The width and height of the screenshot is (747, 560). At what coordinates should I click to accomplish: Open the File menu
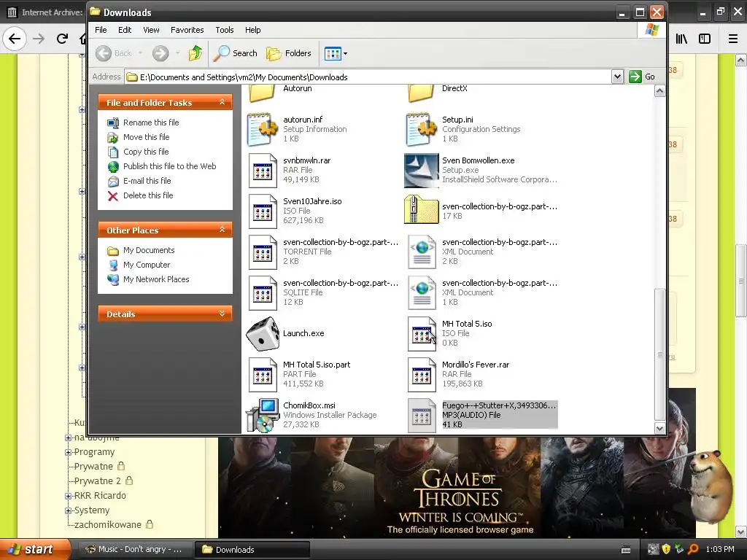click(x=101, y=30)
